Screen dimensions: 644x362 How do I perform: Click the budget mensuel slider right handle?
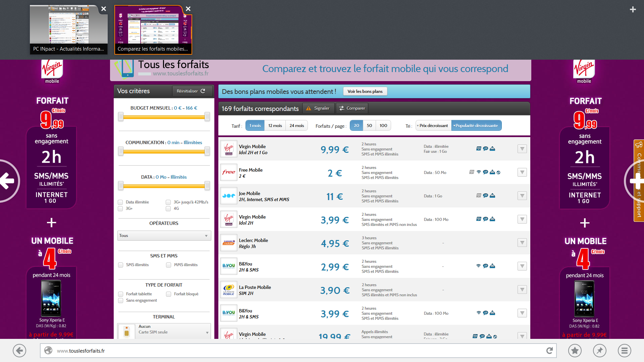click(207, 117)
